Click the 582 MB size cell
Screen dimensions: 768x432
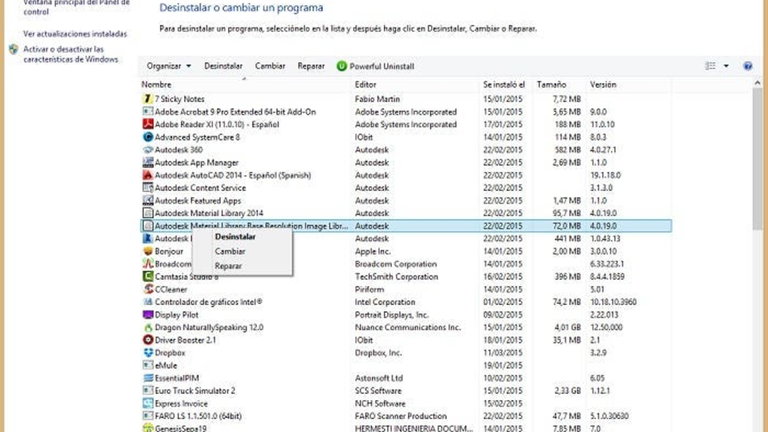coord(568,150)
